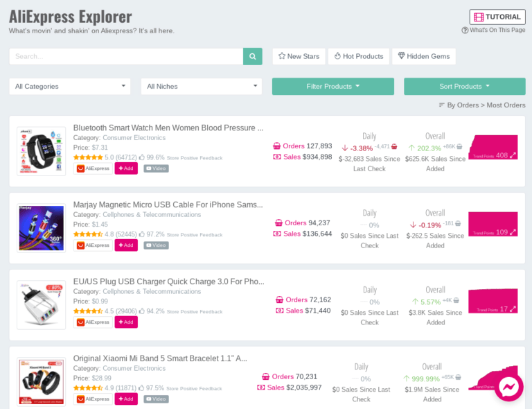The image size is (532, 409).
Task: Expand trend chart with 109 Trend Points
Action: [x=513, y=232]
